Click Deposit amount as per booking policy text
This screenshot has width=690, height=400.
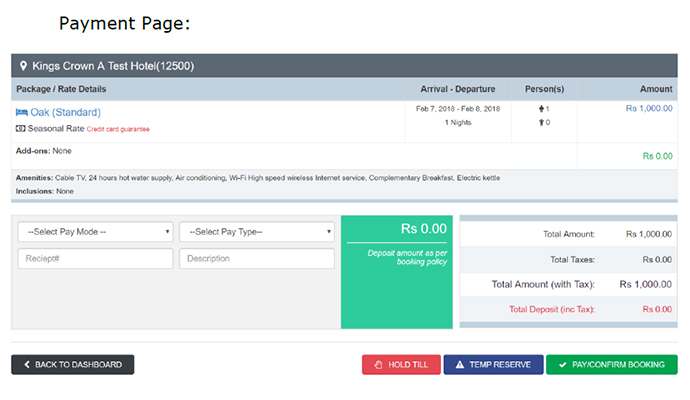point(407,257)
